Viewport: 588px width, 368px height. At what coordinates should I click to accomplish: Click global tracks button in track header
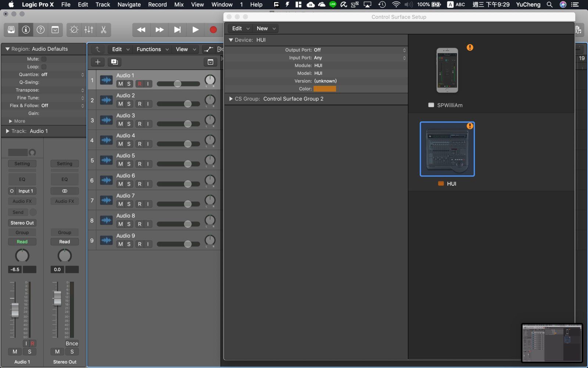click(210, 62)
